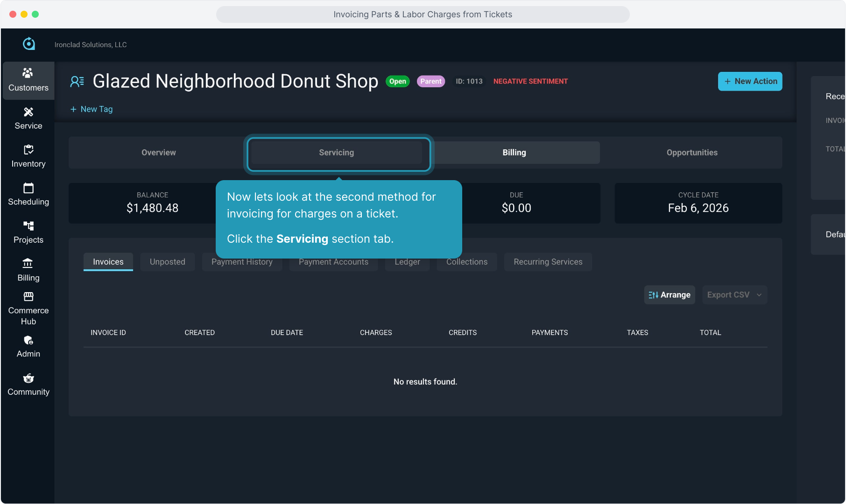This screenshot has height=504, width=846.
Task: Click the Arrange columns button
Action: tap(669, 295)
